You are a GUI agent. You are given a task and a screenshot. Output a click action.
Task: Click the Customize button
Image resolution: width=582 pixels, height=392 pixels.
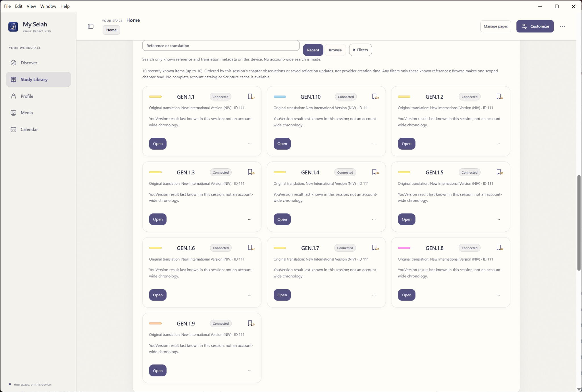coord(535,26)
